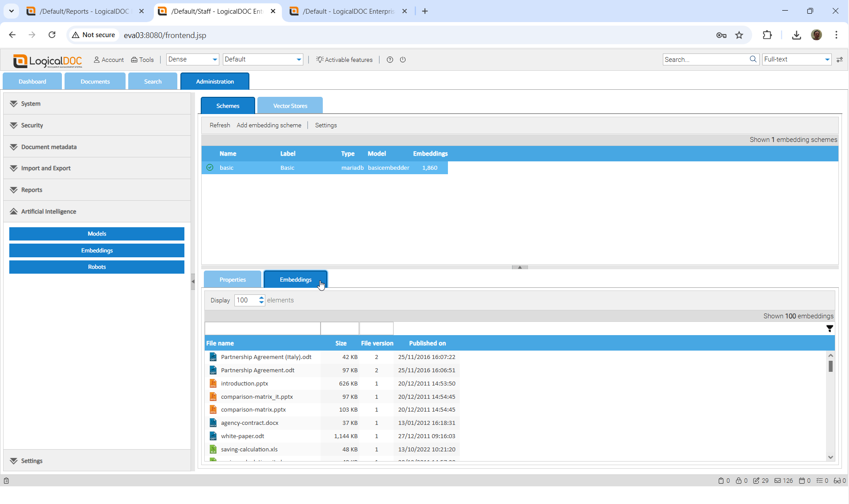This screenshot has height=504, width=849.
Task: Click the logout power icon
Action: tap(403, 60)
